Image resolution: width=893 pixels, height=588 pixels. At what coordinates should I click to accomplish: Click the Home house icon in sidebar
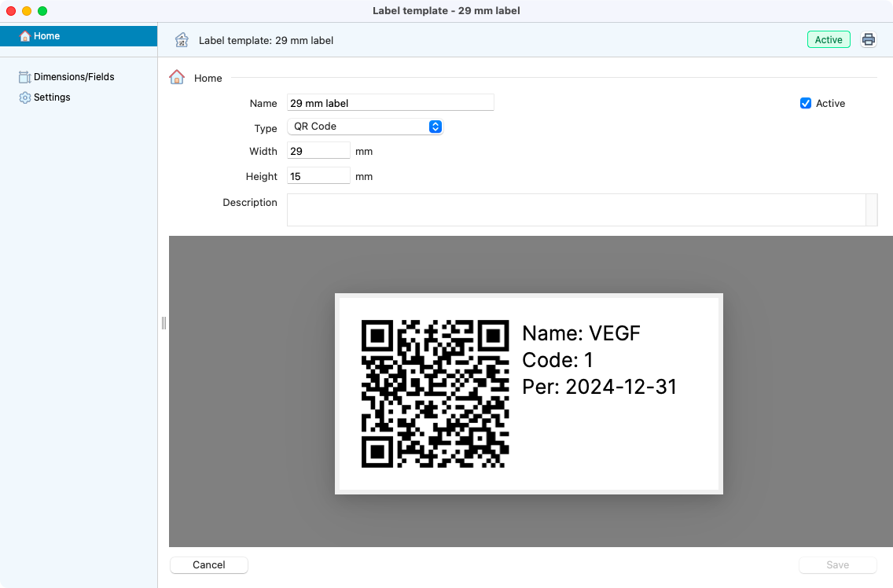[x=25, y=36]
